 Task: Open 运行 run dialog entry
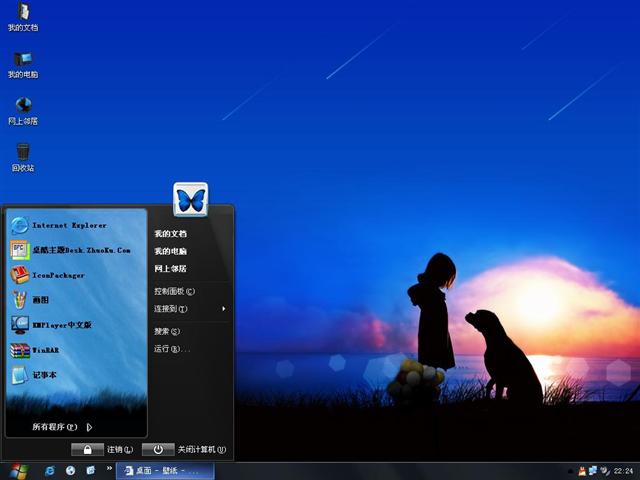171,349
